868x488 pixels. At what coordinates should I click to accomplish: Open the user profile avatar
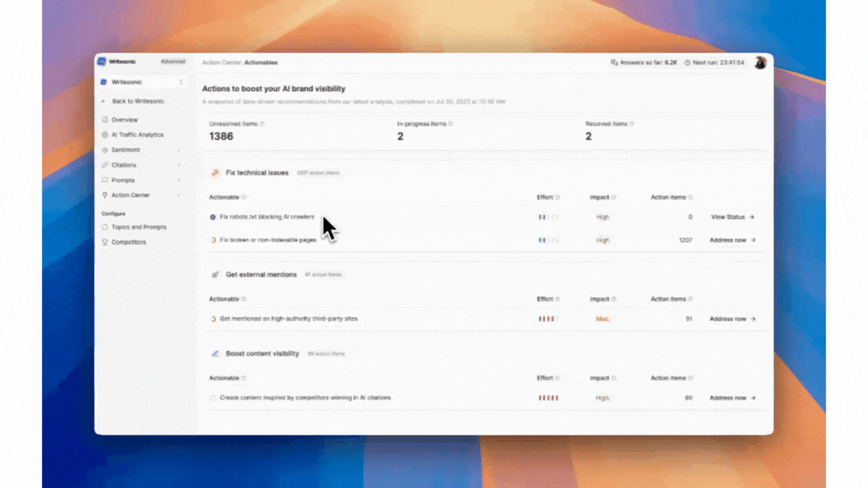coord(760,63)
